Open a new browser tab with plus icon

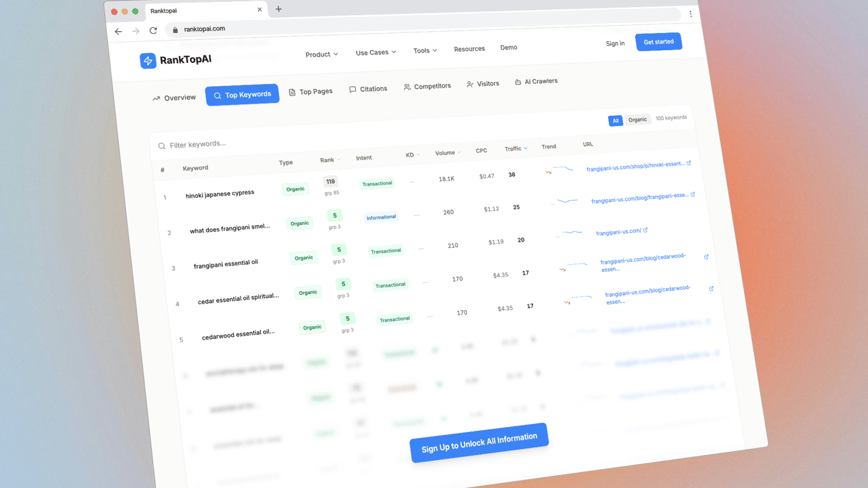click(x=278, y=9)
